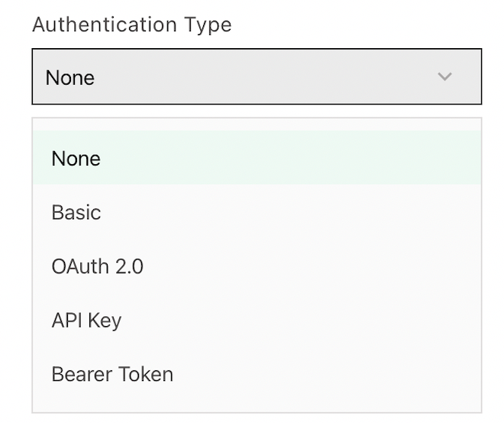Screen dimensions: 504x423
Task: Select the highlighted None option in list
Action: [257, 157]
